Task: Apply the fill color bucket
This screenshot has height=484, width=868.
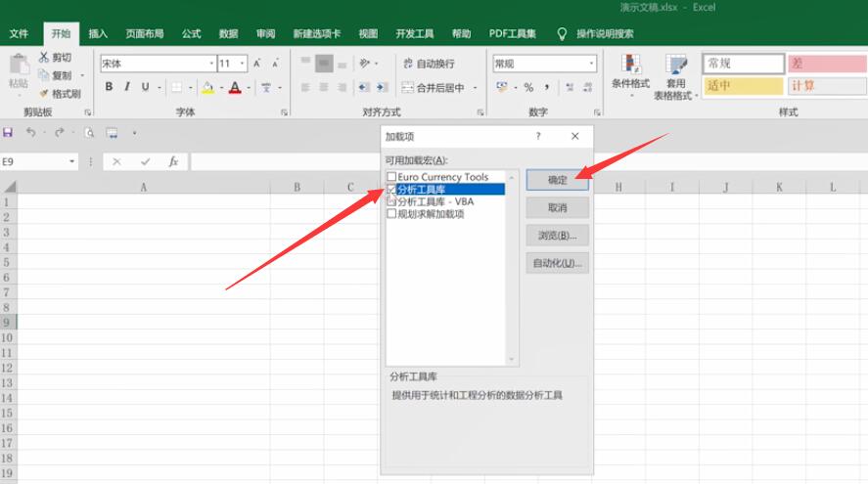Action: tap(208, 87)
